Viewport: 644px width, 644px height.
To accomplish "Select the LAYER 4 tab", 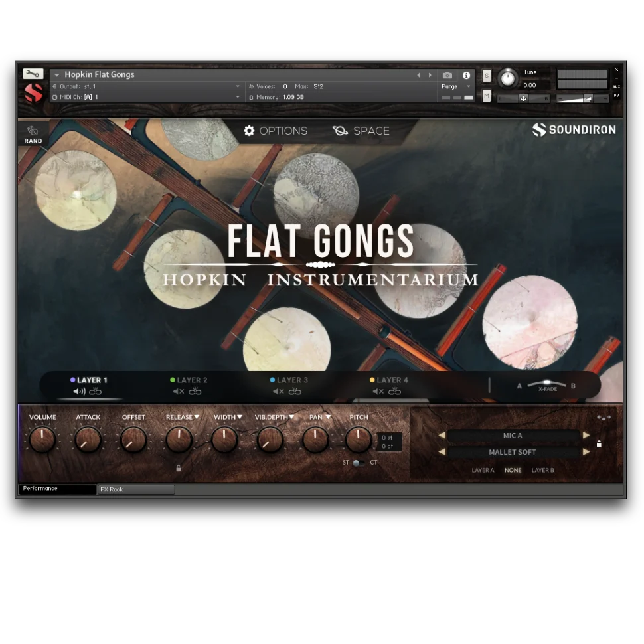I will (389, 380).
